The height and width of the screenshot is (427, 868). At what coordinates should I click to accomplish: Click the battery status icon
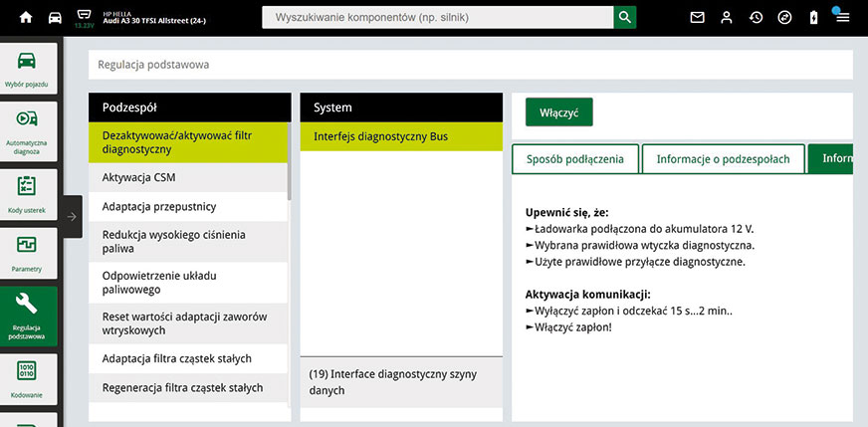(814, 18)
